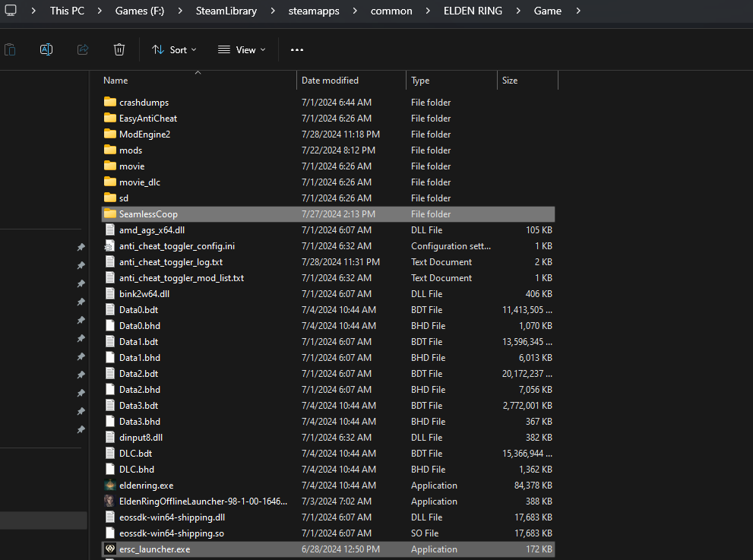Image resolution: width=753 pixels, height=560 pixels.
Task: Select anti_cheat_toggler_mod_list.txt file name
Action: (182, 277)
